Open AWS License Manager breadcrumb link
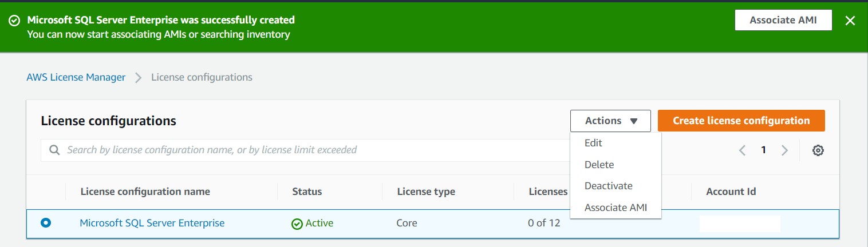This screenshot has width=868, height=247. pyautogui.click(x=76, y=77)
